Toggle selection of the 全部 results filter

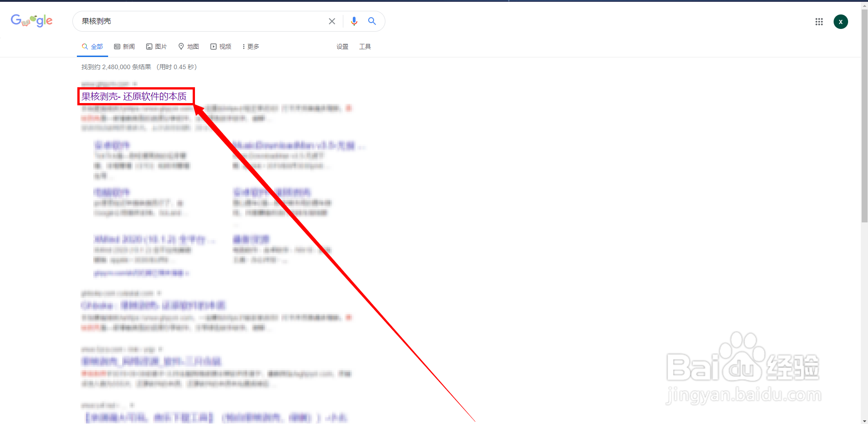[92, 46]
